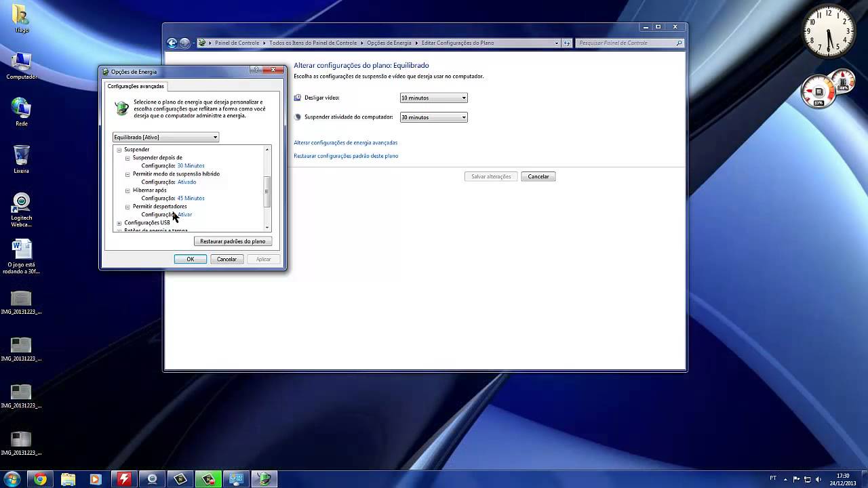Screen dimensions: 868x488
Task: Click the Forward arrow in Control Panel window
Action: click(x=184, y=43)
